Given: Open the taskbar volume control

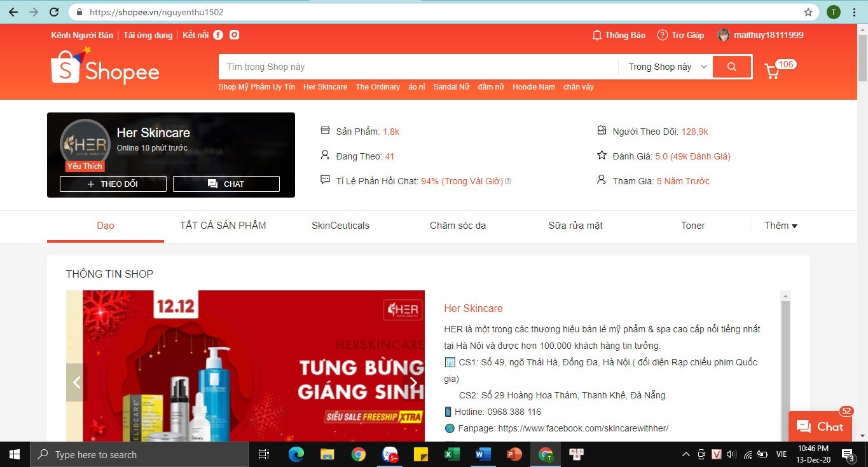Looking at the screenshot, I should (731, 454).
